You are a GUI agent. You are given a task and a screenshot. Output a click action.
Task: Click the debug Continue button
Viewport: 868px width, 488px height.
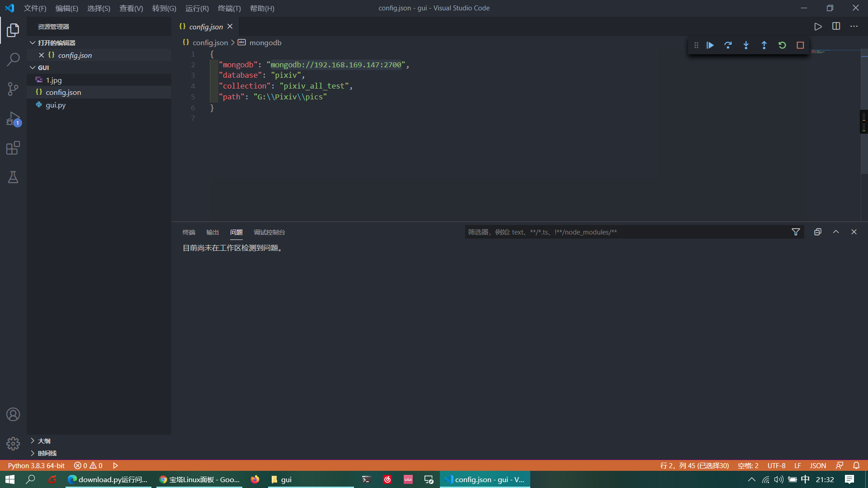[710, 45]
